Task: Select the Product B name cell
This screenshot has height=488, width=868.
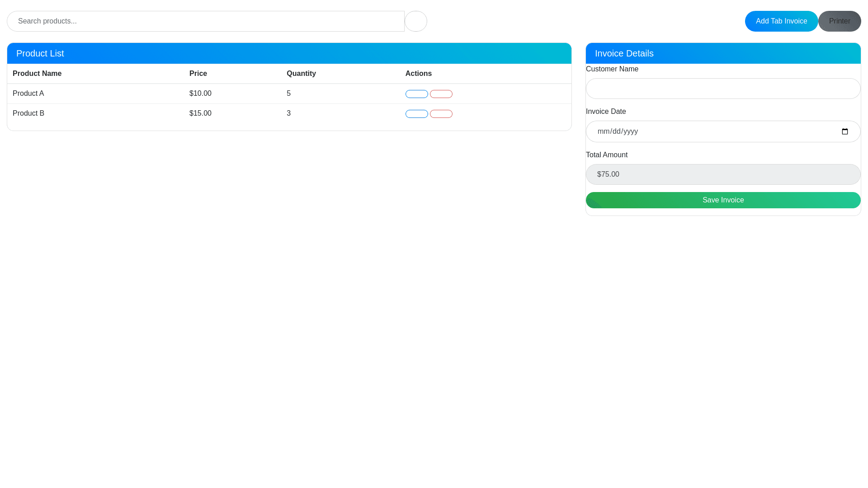Action: point(28,113)
